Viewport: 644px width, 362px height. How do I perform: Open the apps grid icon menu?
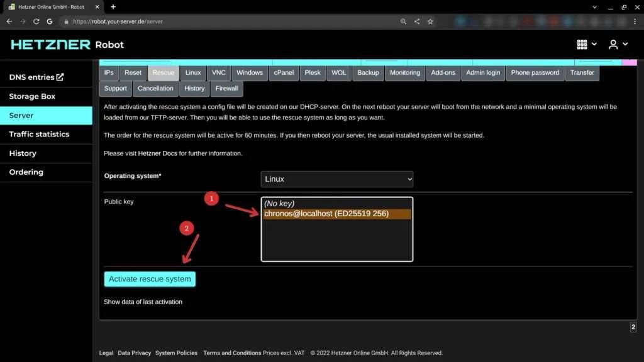click(x=582, y=45)
